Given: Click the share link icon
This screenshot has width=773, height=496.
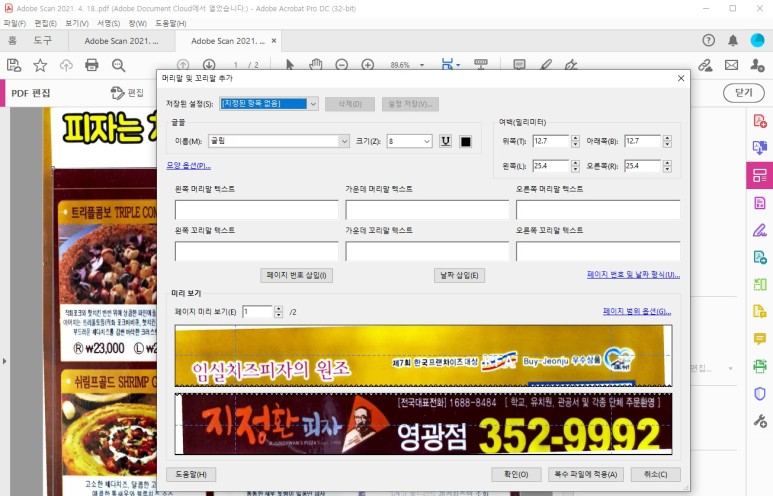Looking at the screenshot, I should coord(705,65).
